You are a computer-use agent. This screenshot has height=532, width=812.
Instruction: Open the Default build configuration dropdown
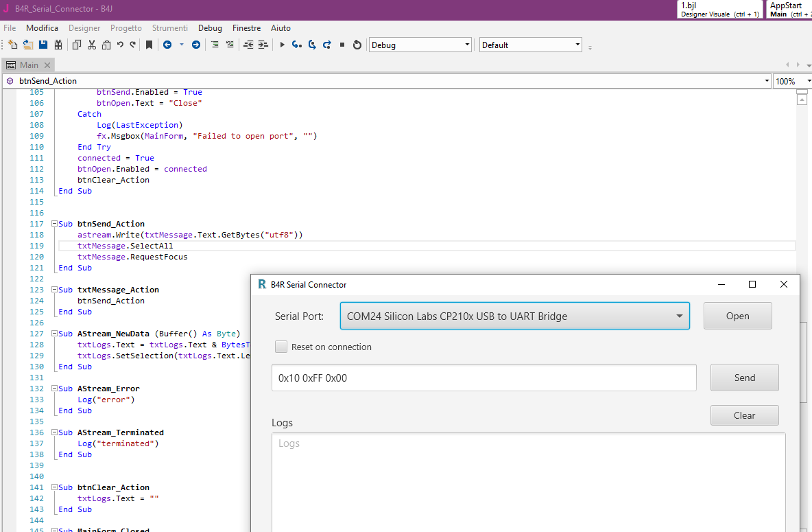tap(530, 45)
